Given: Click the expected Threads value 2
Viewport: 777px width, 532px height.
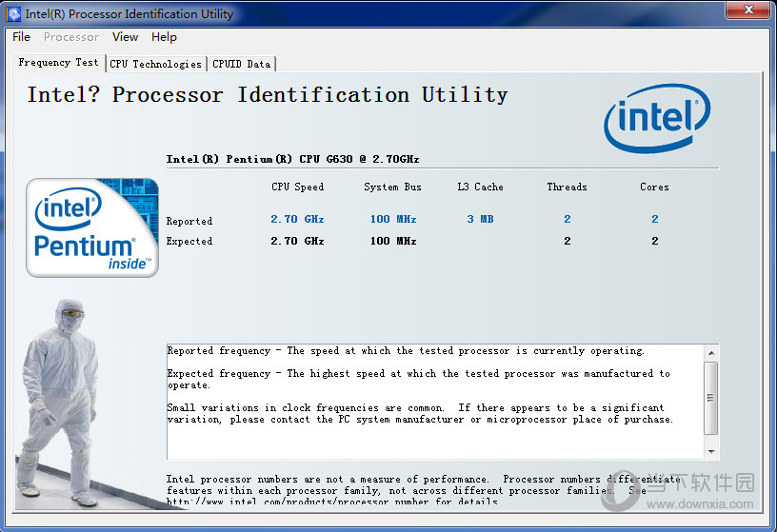Looking at the screenshot, I should click(568, 241).
